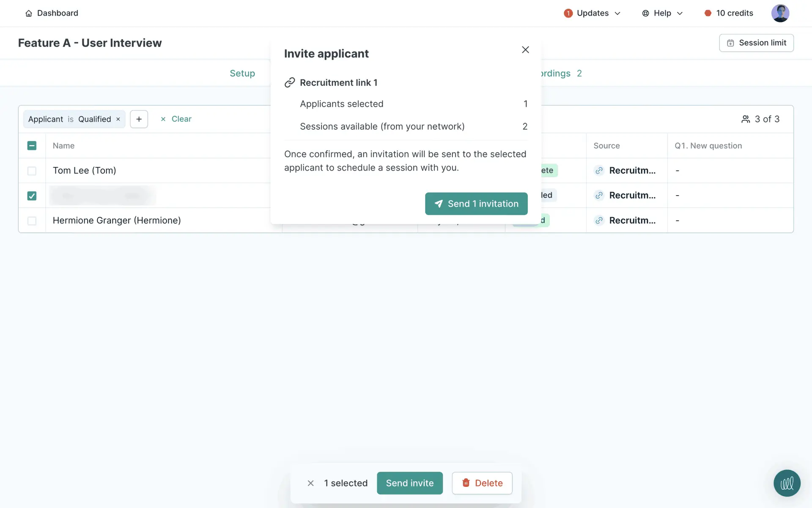Check Hermione Granger's row checkbox
Viewport: 812px width, 508px height.
click(x=32, y=221)
